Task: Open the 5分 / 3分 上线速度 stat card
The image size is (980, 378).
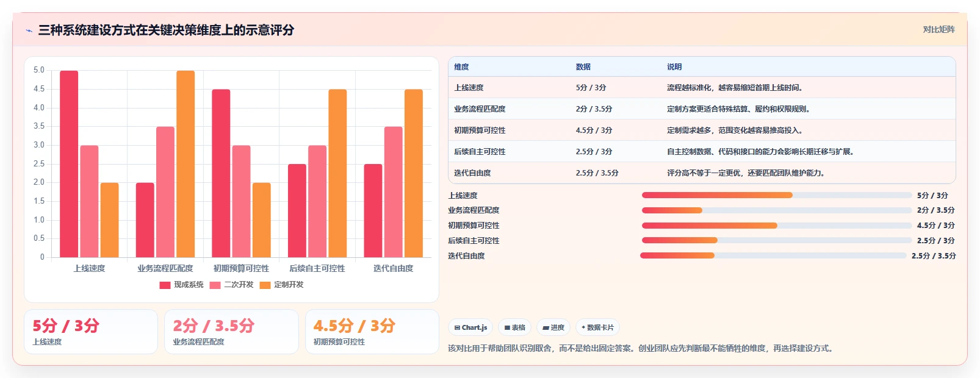Action: point(91,332)
